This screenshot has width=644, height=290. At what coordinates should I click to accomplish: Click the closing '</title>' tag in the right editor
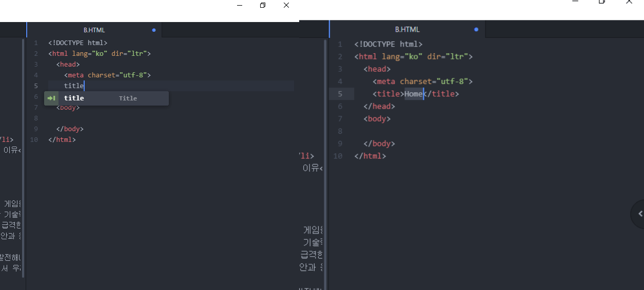[x=441, y=94]
